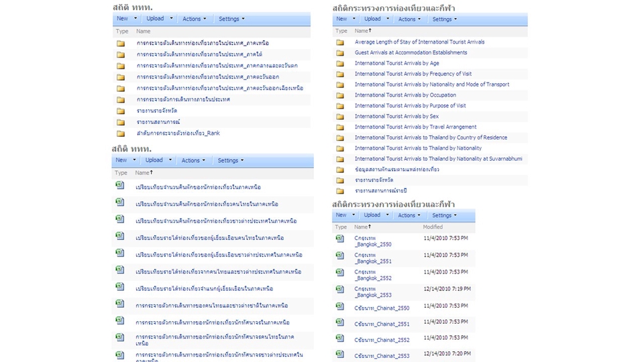Open Settings menu above the Bangkok files list

tap(444, 215)
